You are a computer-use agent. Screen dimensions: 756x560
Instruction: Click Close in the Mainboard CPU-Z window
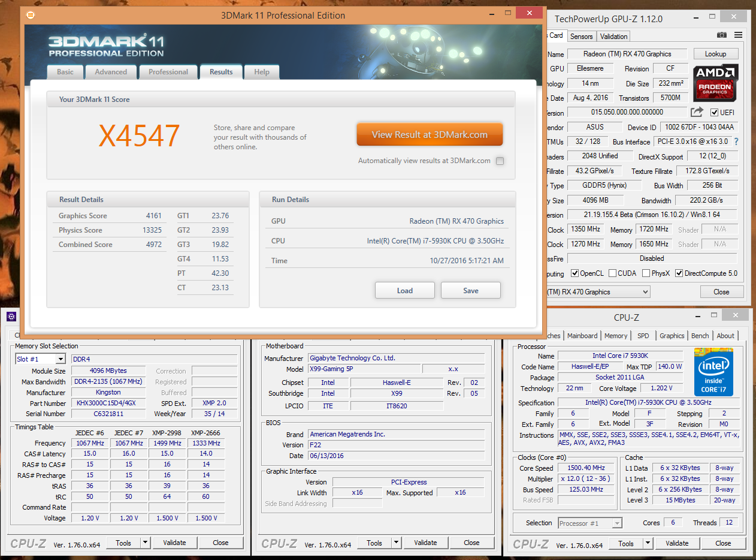coord(471,543)
